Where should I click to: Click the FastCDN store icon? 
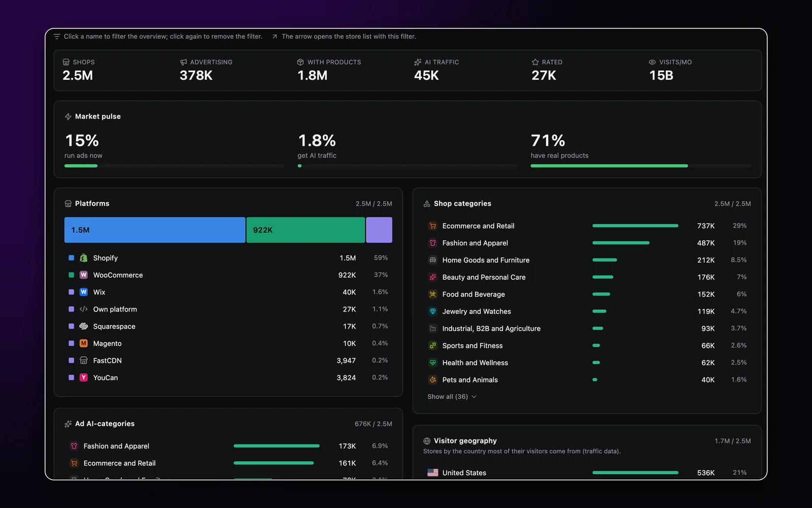pyautogui.click(x=84, y=361)
